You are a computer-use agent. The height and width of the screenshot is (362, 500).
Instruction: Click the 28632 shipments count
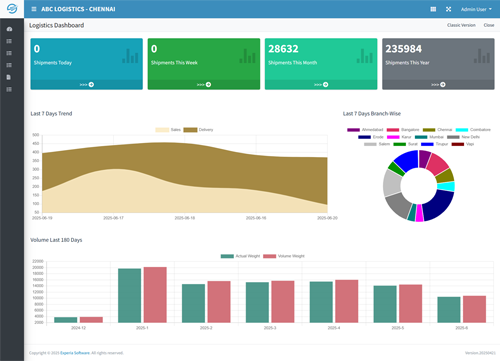click(283, 49)
